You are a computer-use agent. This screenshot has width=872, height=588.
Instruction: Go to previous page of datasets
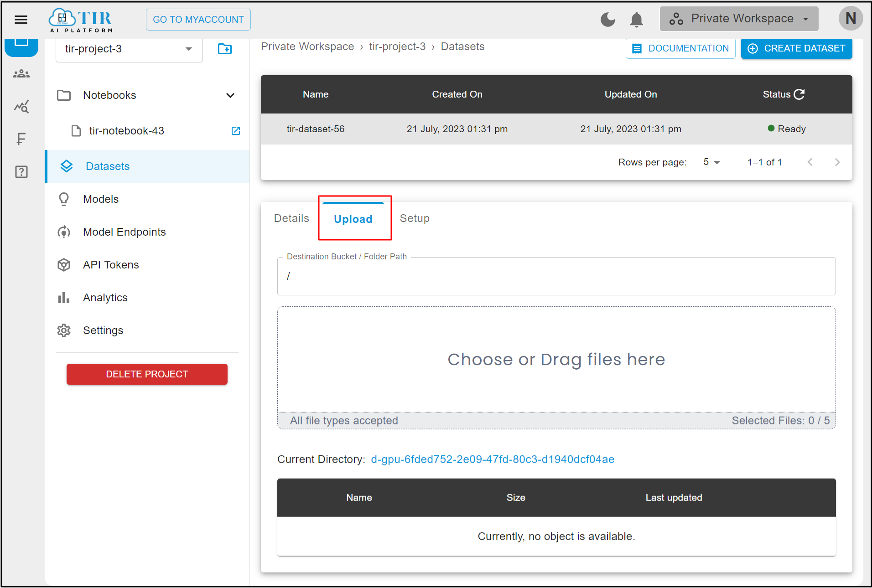pyautogui.click(x=810, y=162)
